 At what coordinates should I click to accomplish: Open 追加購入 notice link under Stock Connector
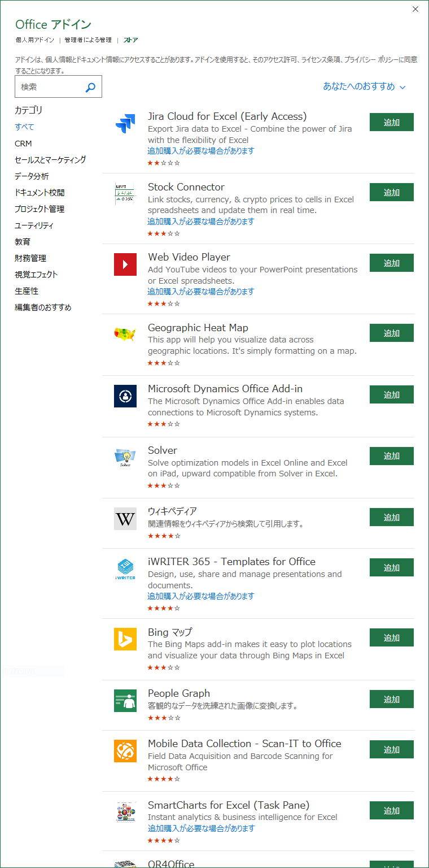(x=201, y=222)
